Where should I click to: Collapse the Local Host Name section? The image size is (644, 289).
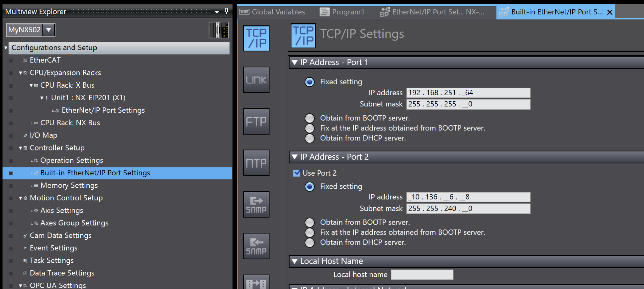295,261
